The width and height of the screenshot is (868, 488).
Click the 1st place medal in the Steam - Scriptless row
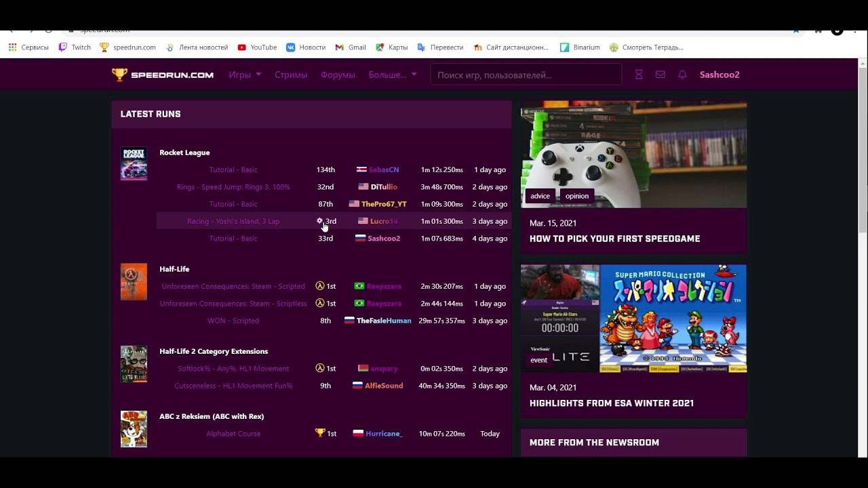(x=320, y=303)
